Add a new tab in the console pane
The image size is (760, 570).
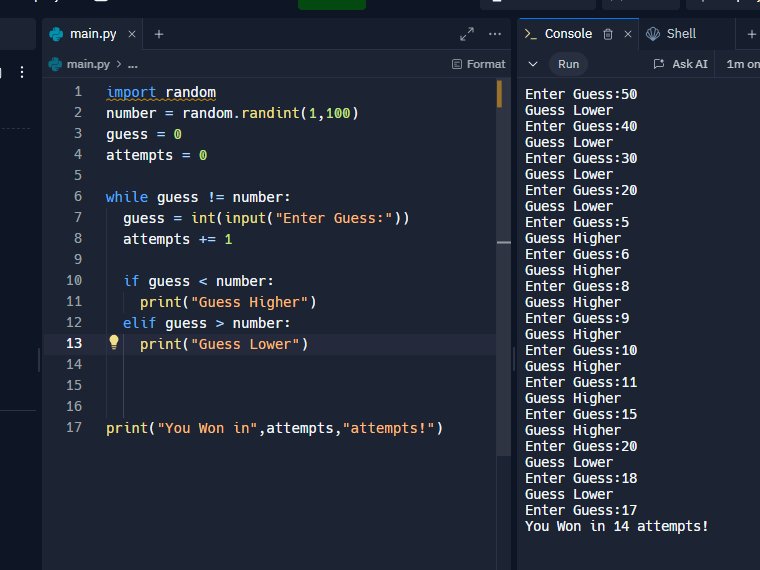point(751,34)
